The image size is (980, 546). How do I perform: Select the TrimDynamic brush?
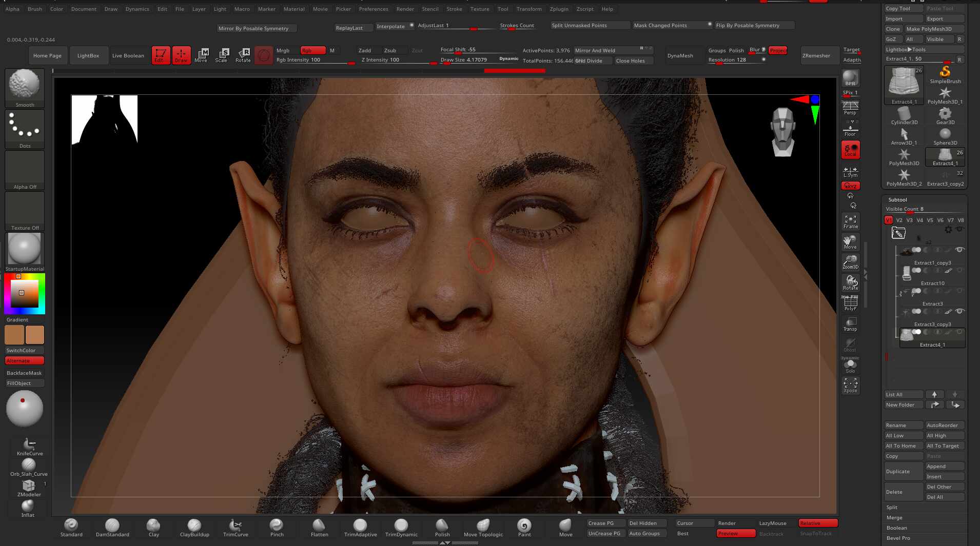point(401,528)
